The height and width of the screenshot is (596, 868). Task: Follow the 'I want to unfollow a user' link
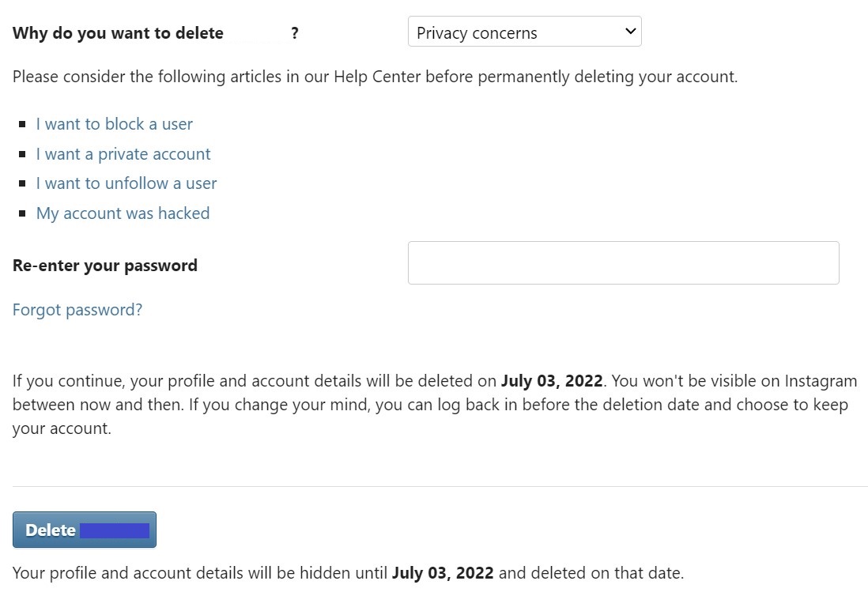[126, 183]
